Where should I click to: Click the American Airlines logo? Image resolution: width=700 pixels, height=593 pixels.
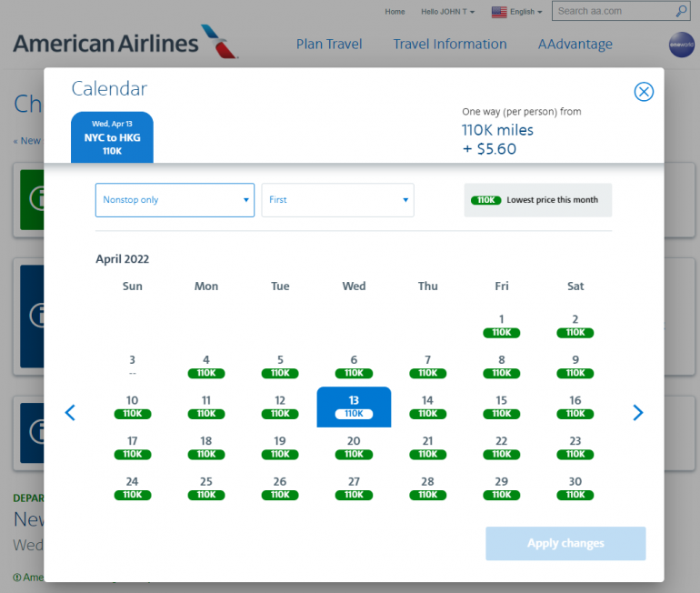click(x=125, y=43)
